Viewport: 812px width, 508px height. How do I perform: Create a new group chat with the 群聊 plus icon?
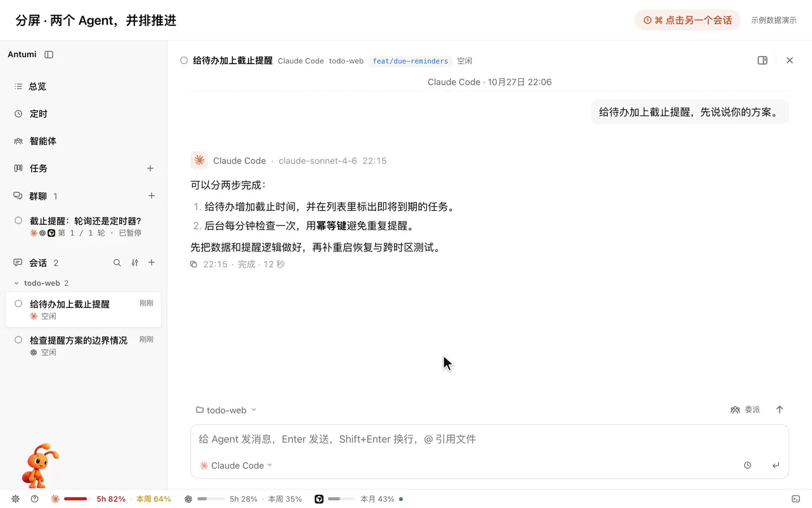[x=152, y=196]
